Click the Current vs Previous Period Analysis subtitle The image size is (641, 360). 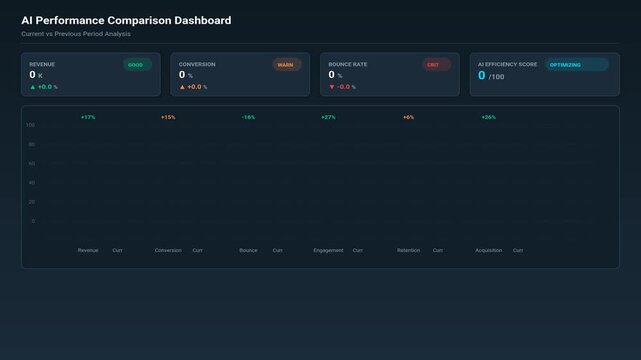[76, 34]
